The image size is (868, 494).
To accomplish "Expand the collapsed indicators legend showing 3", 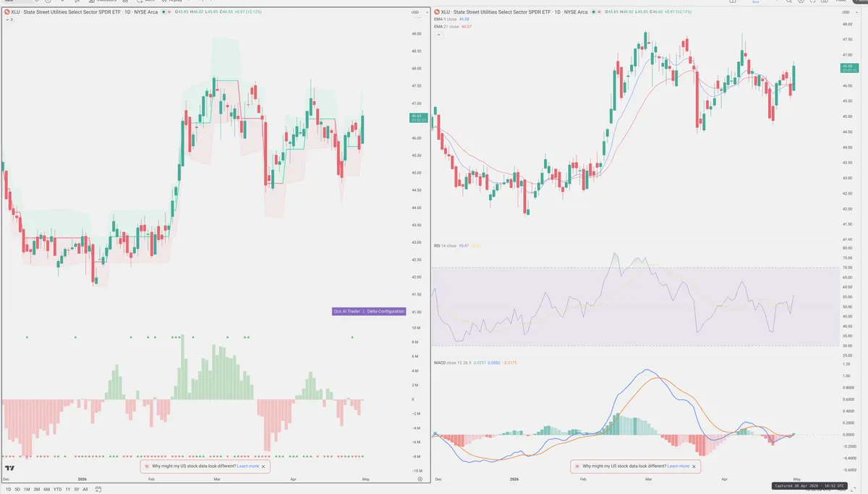I will [9, 20].
